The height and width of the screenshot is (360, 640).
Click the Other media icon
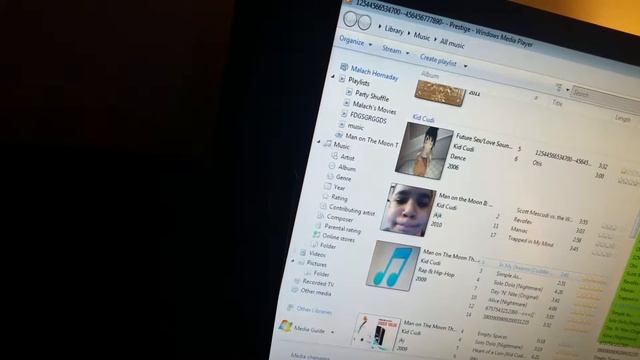[295, 290]
